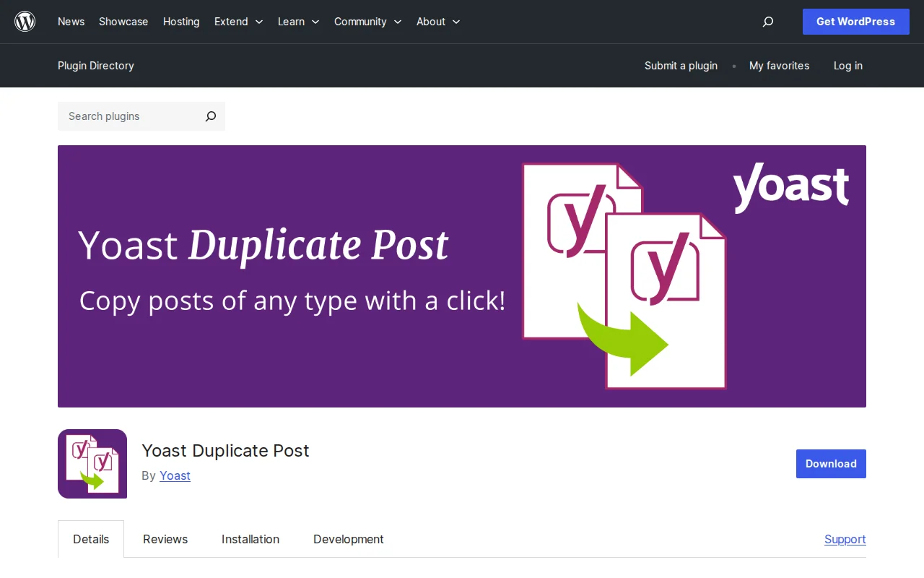Expand the Extend dropdown menu
Image resolution: width=924 pixels, height=578 pixels.
pos(238,22)
